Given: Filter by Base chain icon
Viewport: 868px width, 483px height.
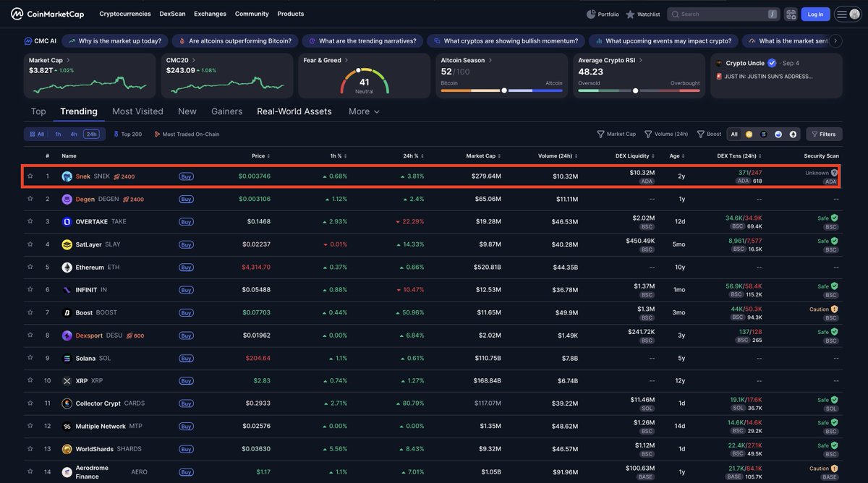Looking at the screenshot, I should point(778,134).
